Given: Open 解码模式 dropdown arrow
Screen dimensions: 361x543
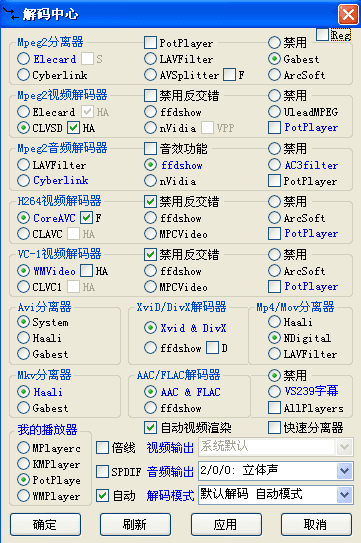Looking at the screenshot, I should coord(344,495).
